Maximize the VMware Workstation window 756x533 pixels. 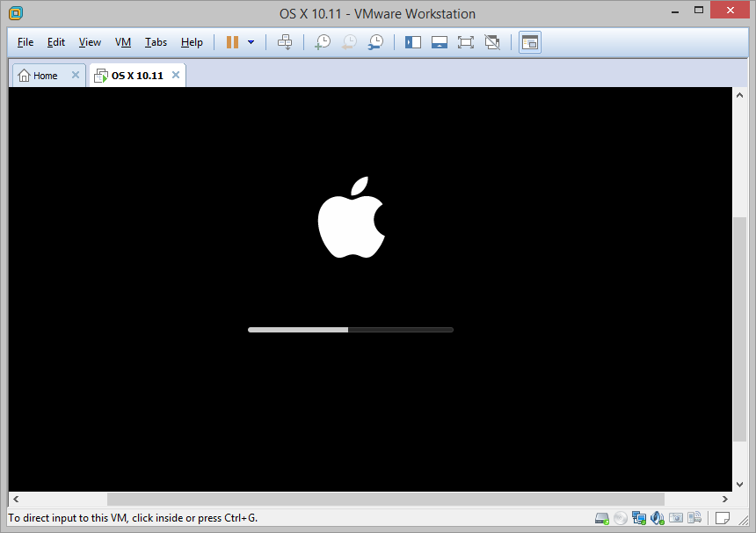[x=699, y=10]
